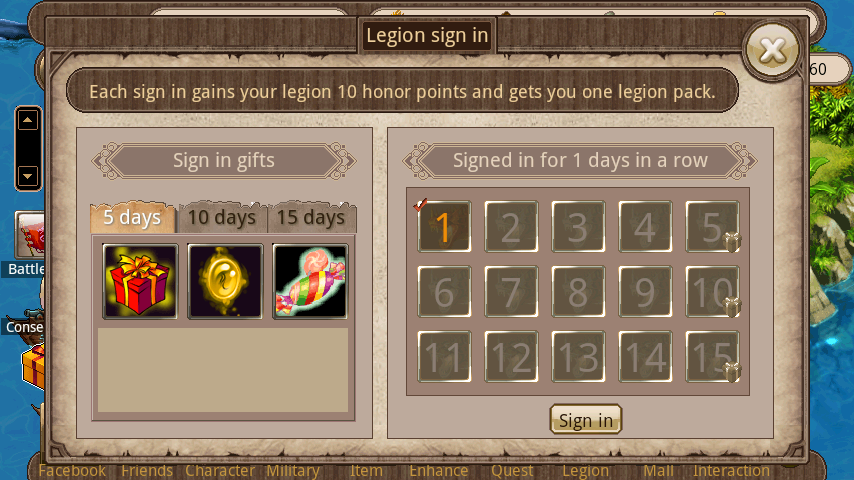Click the day 15 tile with gift
This screenshot has height=480, width=854.
[712, 356]
